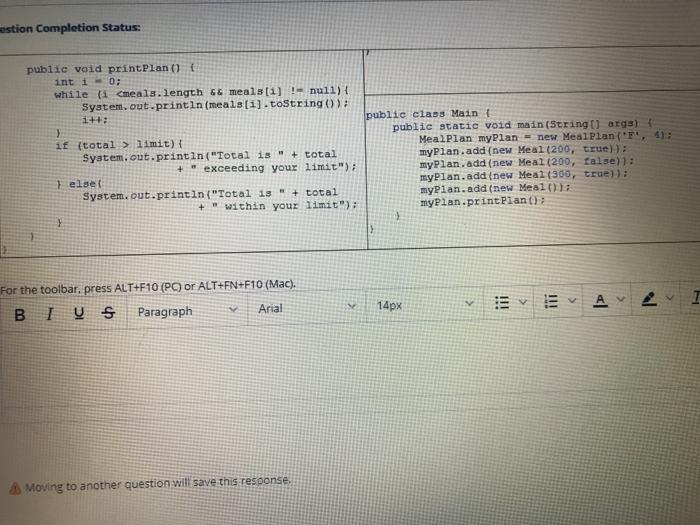Viewport: 700px width, 525px height.
Task: Toggle strikethrough formatting in toolbar
Action: coord(108,312)
